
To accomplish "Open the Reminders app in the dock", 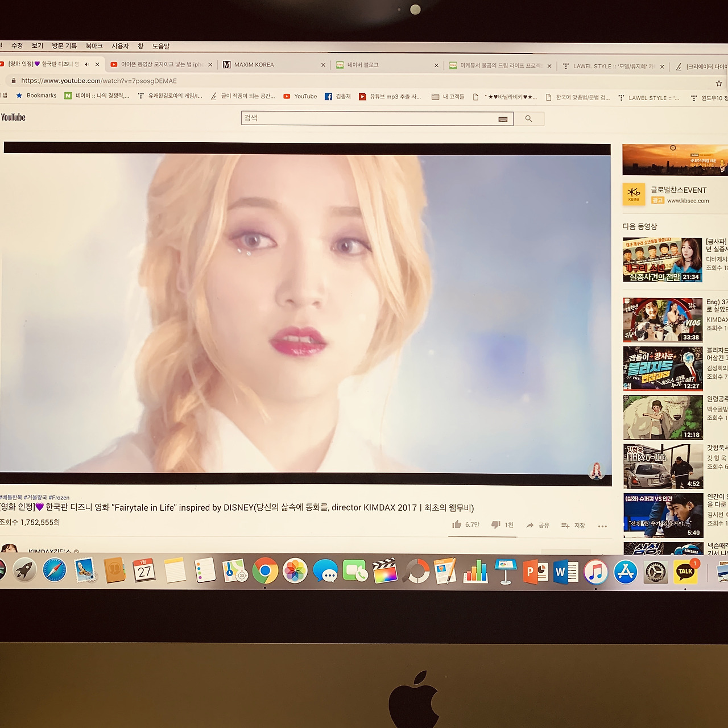I will pyautogui.click(x=205, y=570).
